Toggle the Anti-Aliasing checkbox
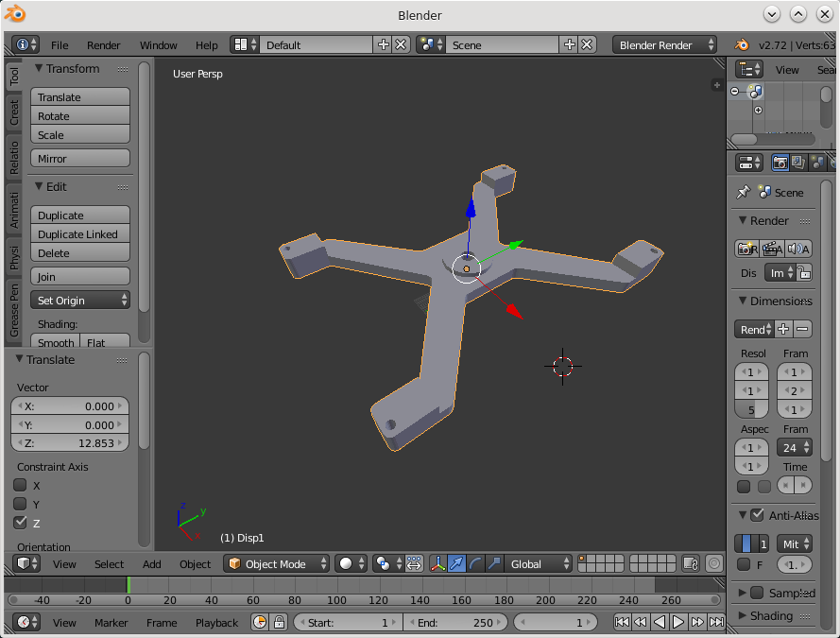 (x=757, y=515)
